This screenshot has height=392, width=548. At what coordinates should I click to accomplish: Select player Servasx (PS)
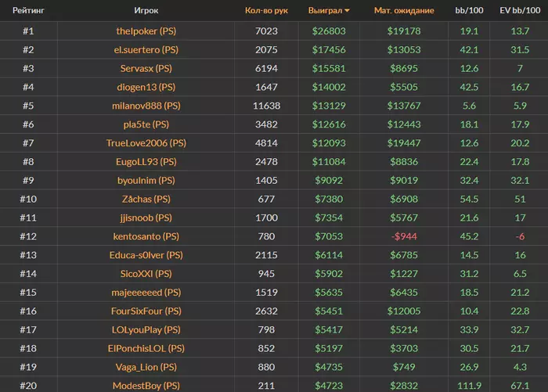point(146,68)
